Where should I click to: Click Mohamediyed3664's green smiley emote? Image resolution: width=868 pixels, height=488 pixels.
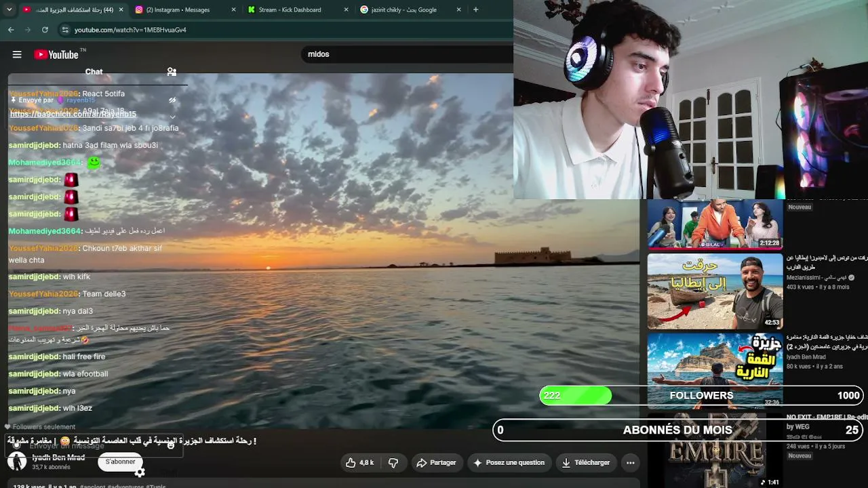tap(94, 163)
